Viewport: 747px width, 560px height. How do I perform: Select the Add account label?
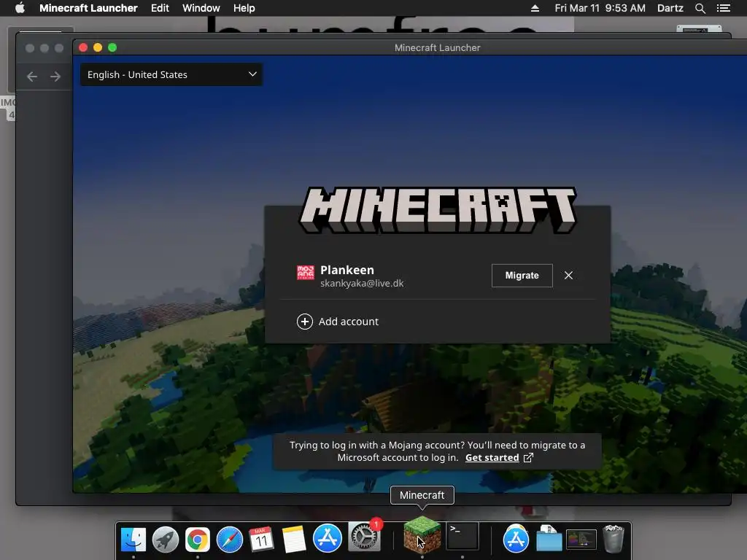coord(348,322)
